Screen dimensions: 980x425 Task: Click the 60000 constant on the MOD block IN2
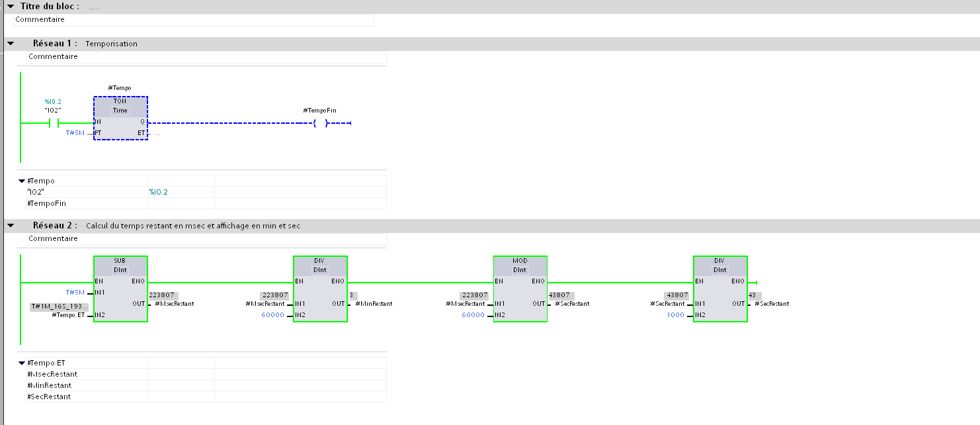point(473,315)
